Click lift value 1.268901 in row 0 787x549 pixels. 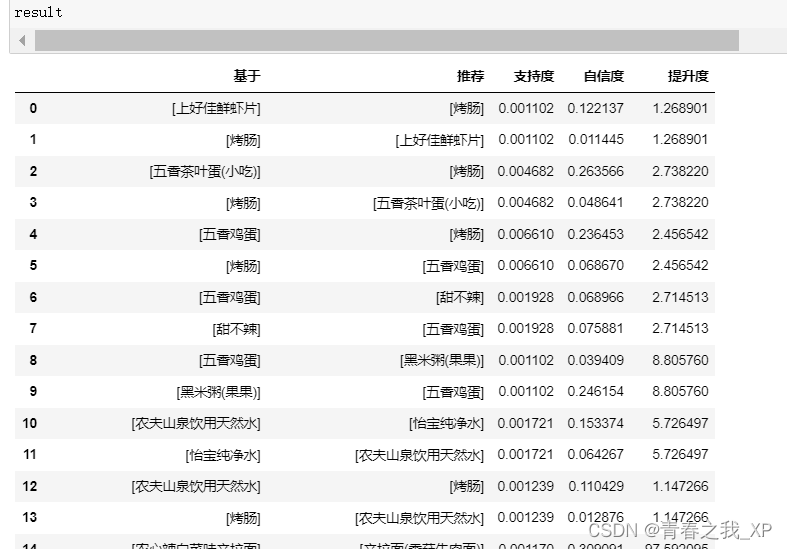pyautogui.click(x=680, y=108)
